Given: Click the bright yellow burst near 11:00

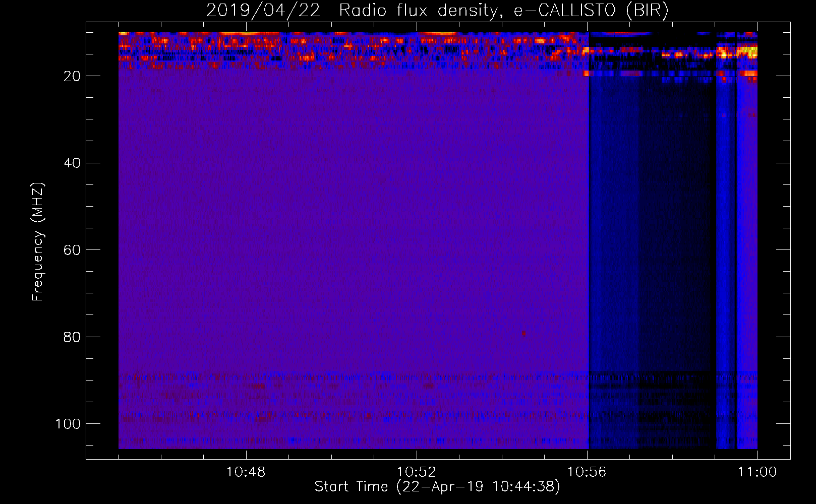Looking at the screenshot, I should tap(747, 51).
